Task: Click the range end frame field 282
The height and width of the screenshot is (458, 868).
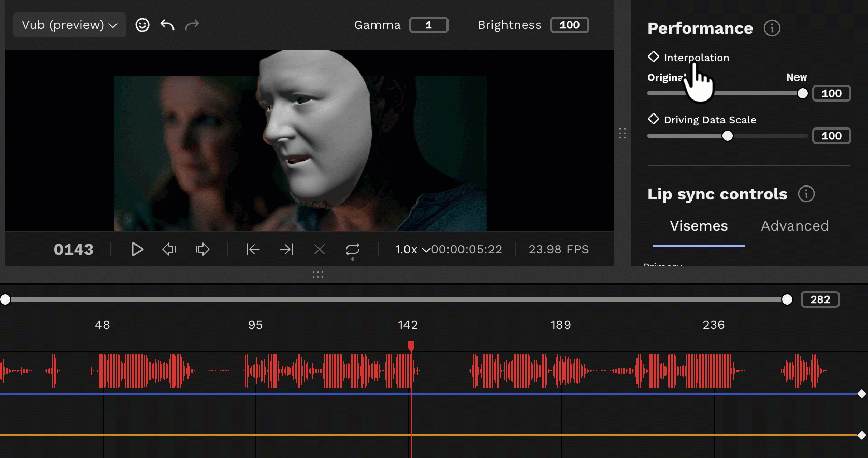Action: pos(820,299)
